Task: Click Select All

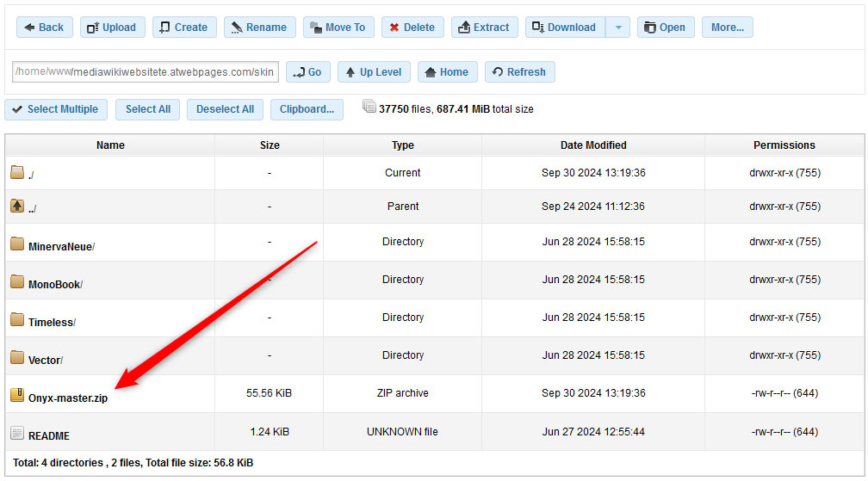Action: pos(148,109)
